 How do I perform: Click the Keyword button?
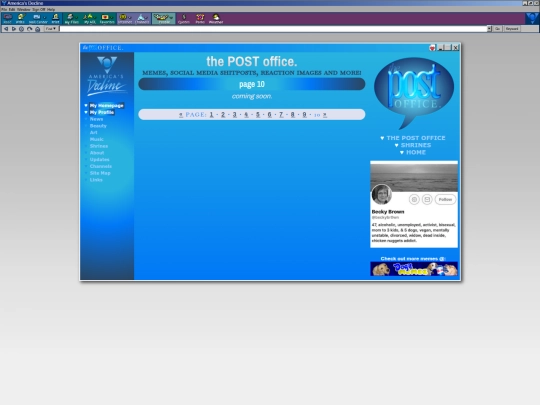[512, 29]
